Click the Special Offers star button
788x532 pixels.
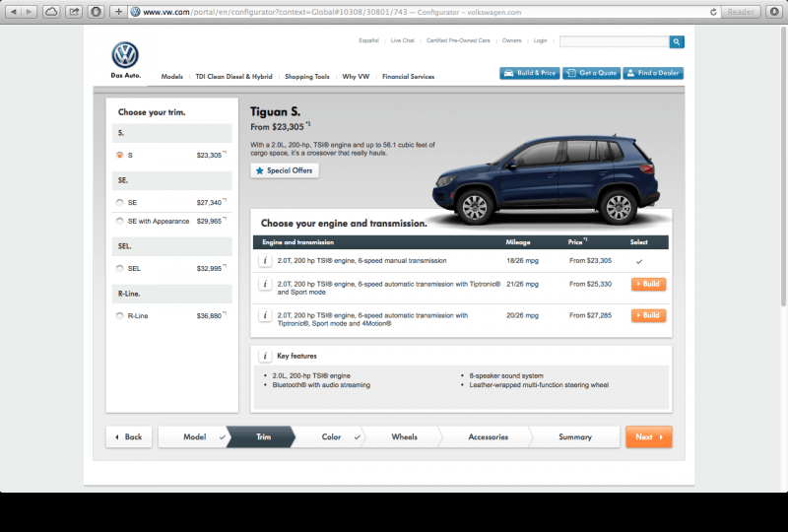pyautogui.click(x=285, y=170)
